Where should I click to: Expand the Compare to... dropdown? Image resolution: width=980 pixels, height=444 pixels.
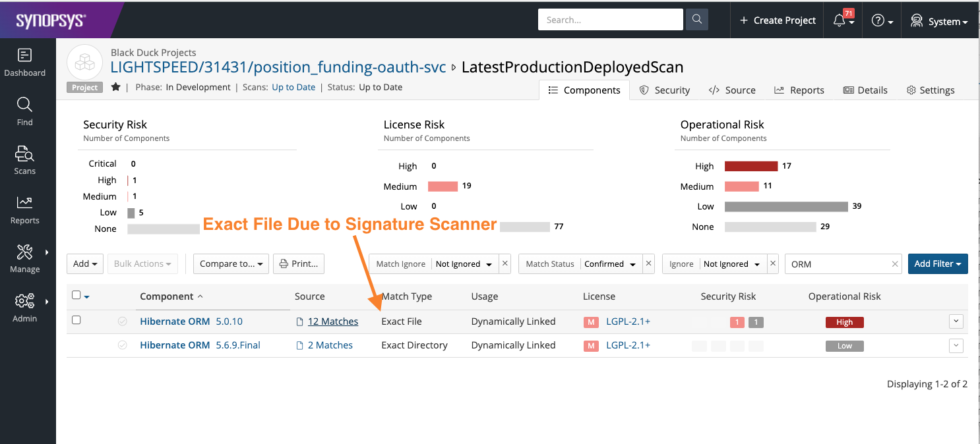pos(231,264)
